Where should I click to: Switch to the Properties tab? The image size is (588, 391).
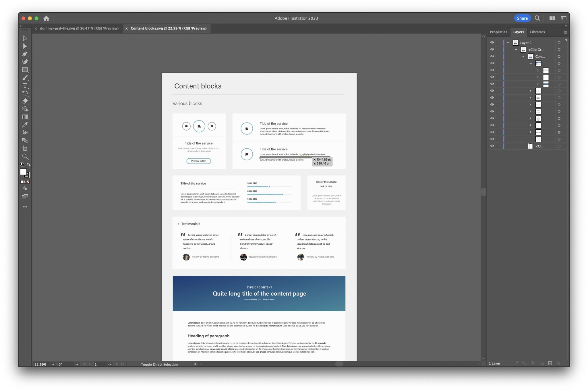(x=499, y=32)
